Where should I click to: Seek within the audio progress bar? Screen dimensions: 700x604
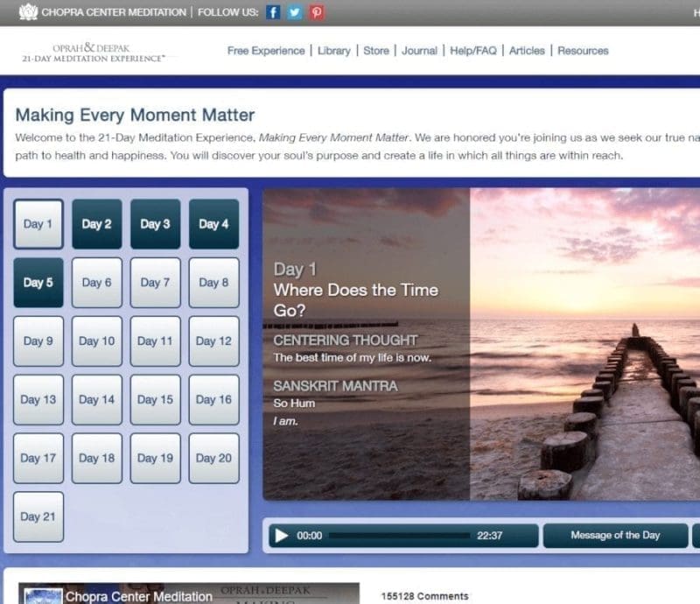pyautogui.click(x=399, y=535)
